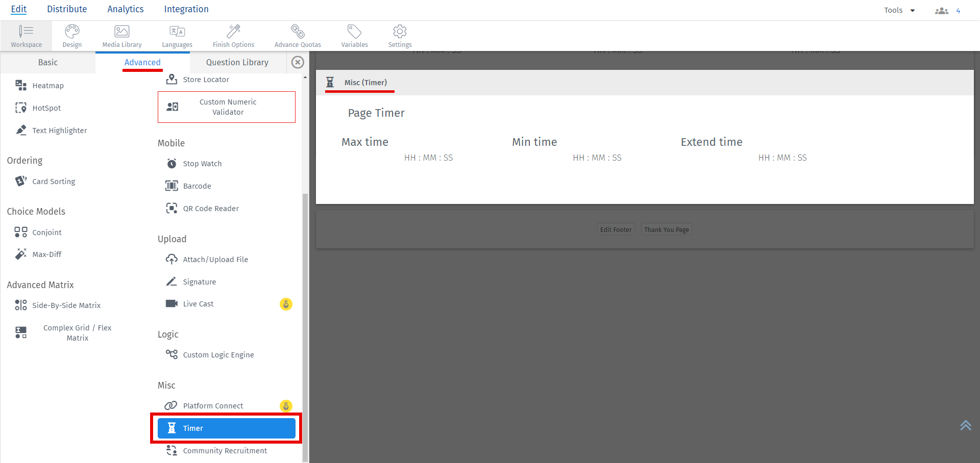
Task: Switch to the Analytics tab
Action: coord(126,9)
